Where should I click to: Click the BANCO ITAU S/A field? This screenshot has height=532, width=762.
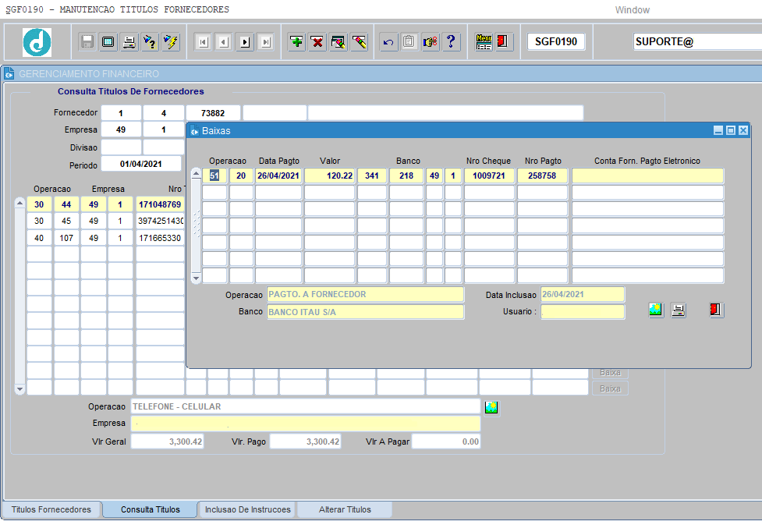[x=366, y=312]
